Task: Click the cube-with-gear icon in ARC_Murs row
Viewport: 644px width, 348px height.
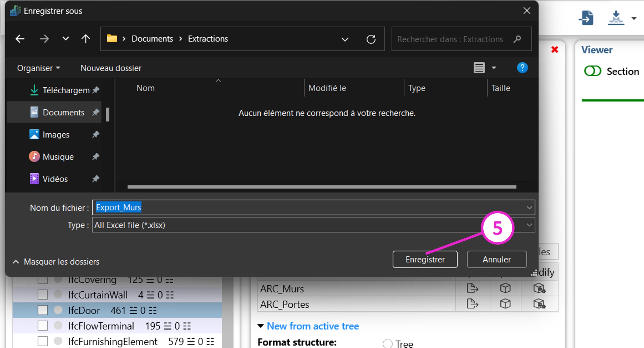Action: tap(539, 288)
